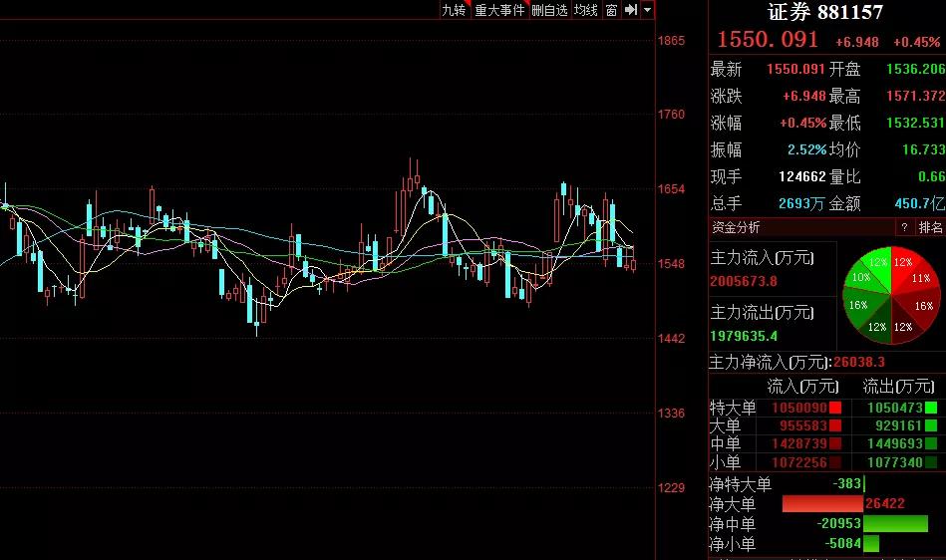This screenshot has height=560, width=946.
Task: Click the 最高 value 1571.372
Action: pos(915,96)
